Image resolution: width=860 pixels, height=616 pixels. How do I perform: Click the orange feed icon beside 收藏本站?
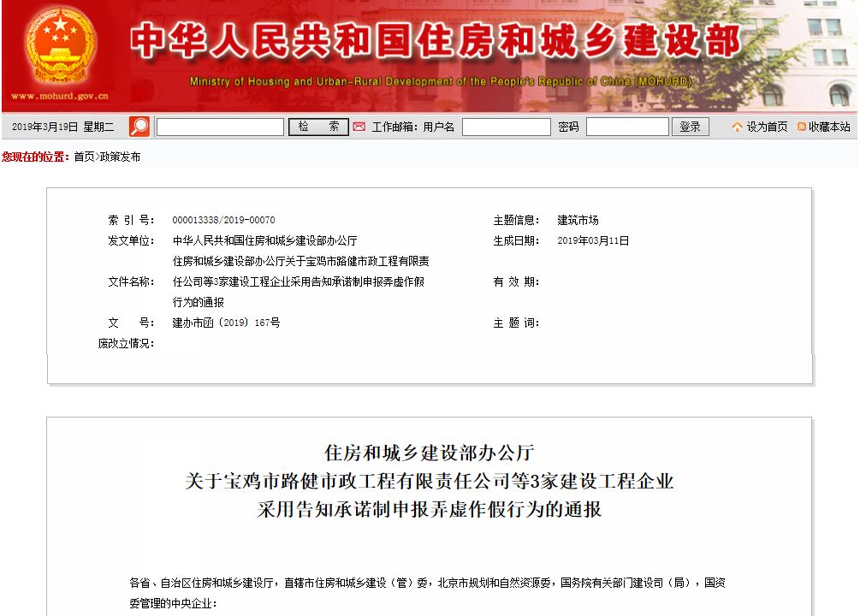click(x=801, y=127)
